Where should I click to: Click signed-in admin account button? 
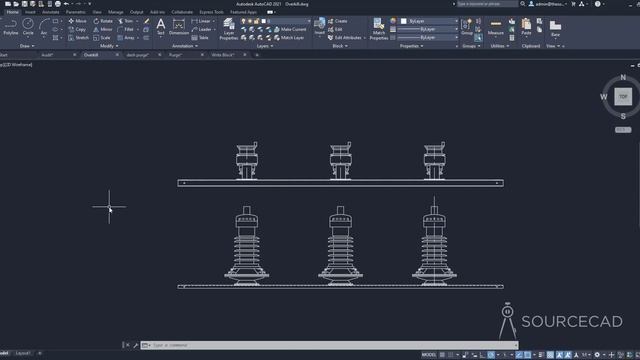tap(548, 4)
